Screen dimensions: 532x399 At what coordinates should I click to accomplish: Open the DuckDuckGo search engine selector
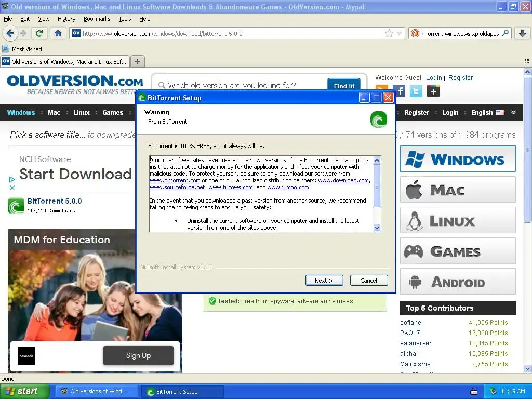(x=417, y=33)
